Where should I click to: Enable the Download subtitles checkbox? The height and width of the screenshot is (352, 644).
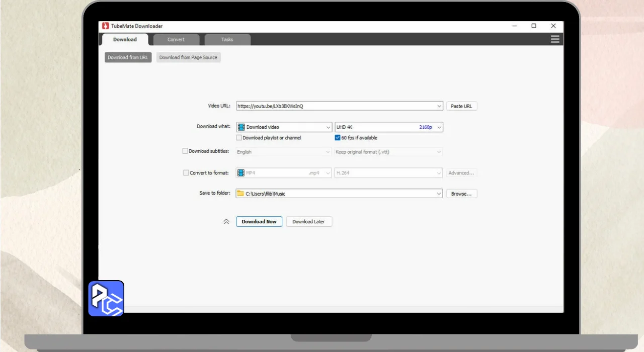(x=185, y=151)
